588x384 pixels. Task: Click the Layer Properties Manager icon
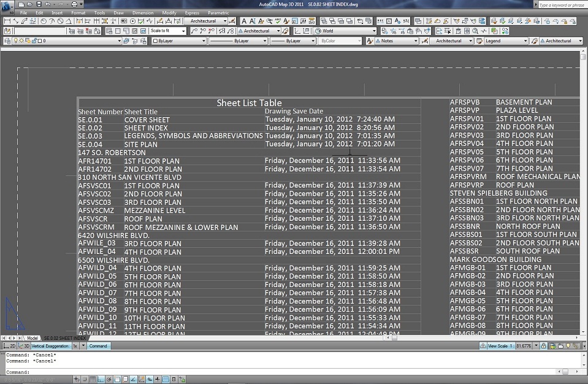7,40
